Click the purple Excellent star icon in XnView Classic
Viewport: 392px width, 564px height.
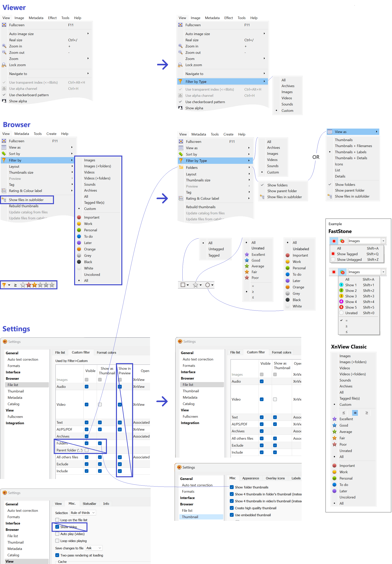tap(334, 419)
